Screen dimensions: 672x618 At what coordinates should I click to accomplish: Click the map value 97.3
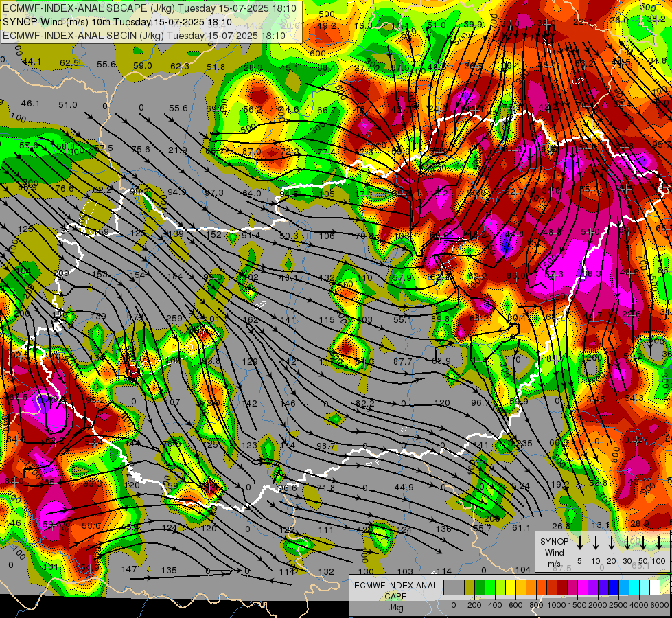click(x=214, y=192)
